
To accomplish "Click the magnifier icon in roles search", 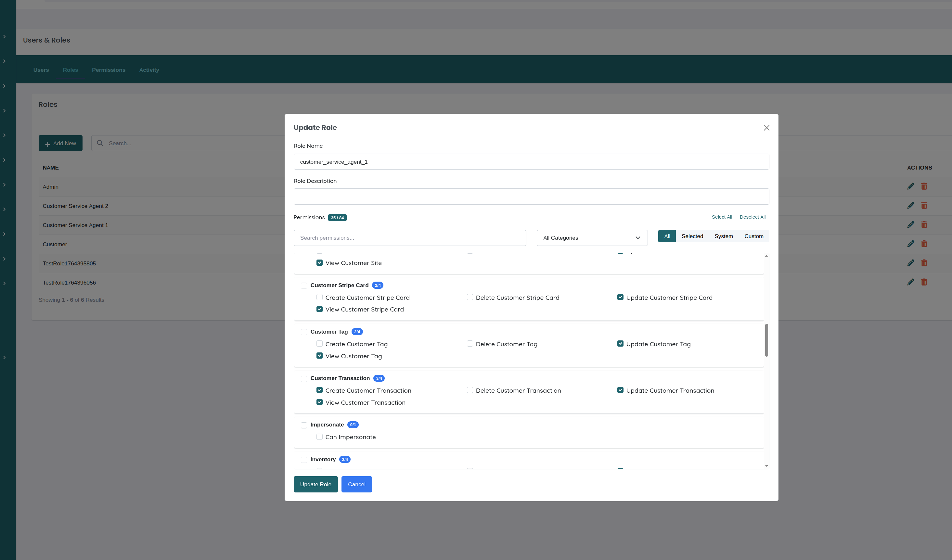I will [x=100, y=143].
